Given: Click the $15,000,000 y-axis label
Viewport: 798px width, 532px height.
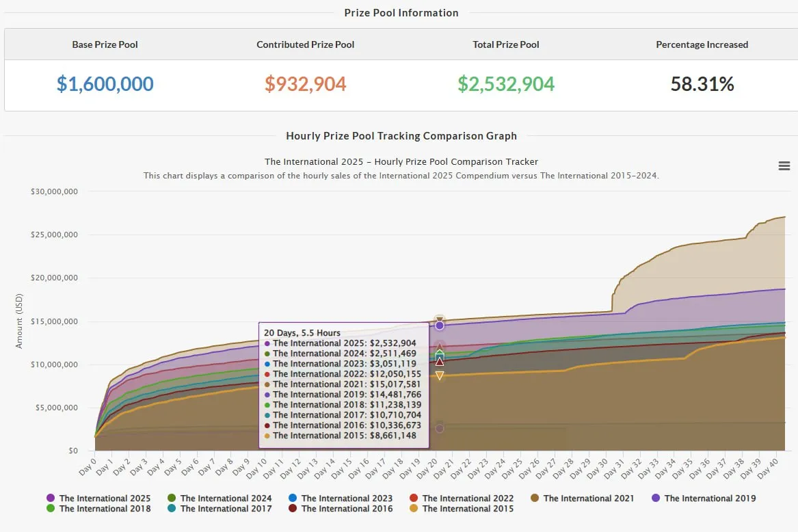Looking at the screenshot, I should point(54,321).
